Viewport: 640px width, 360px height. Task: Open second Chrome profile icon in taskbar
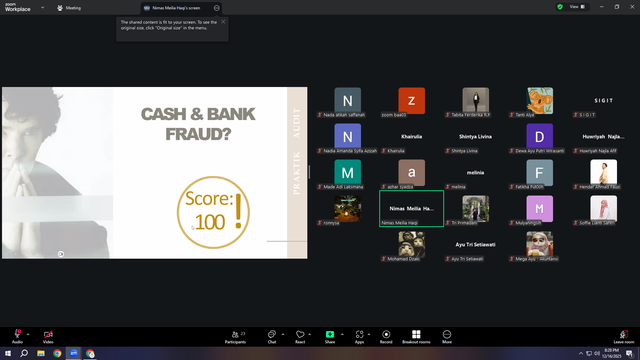[90, 353]
